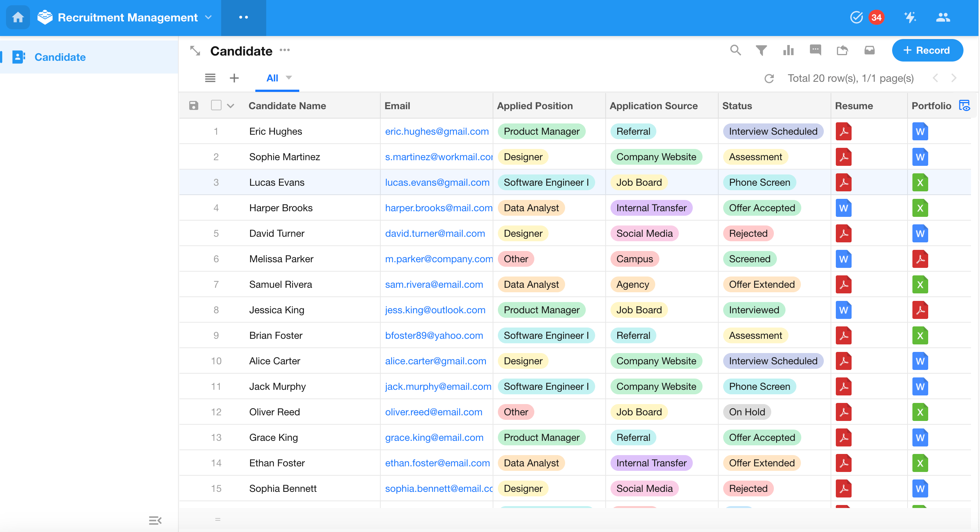This screenshot has height=532, width=980.
Task: Click the save icon in table header
Action: pos(194,106)
